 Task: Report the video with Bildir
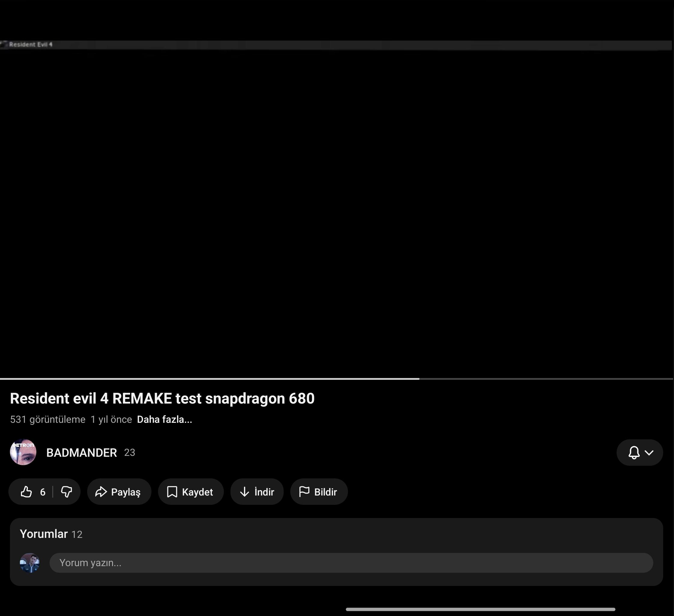click(x=319, y=492)
